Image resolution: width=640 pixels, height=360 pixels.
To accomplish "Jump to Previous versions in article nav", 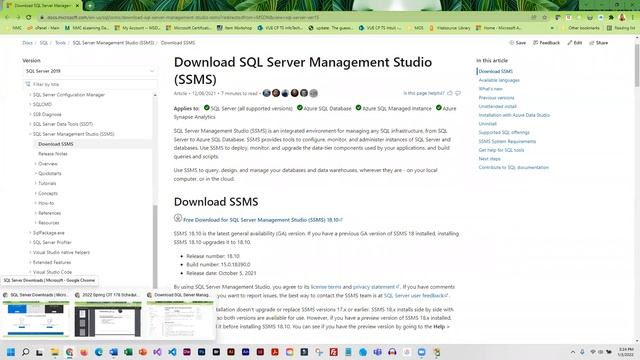I will point(496,98).
